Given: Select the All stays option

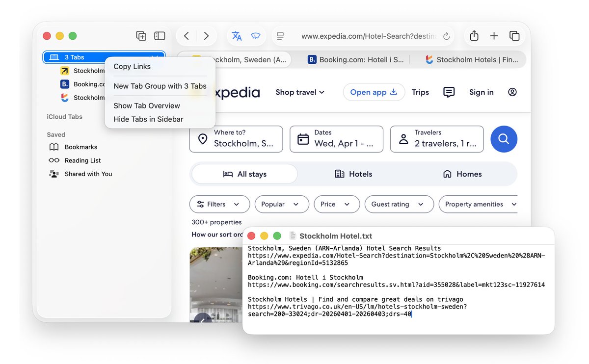Looking at the screenshot, I should coord(244,174).
